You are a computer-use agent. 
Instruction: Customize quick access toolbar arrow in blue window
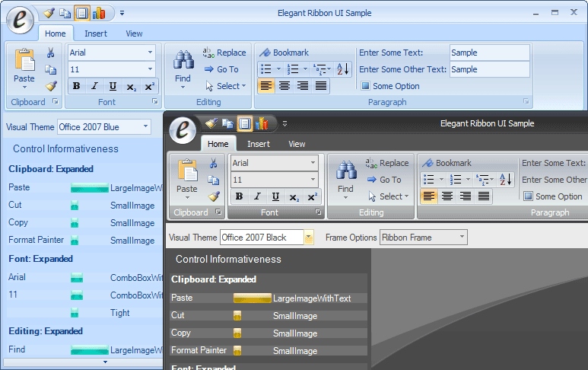click(x=122, y=13)
